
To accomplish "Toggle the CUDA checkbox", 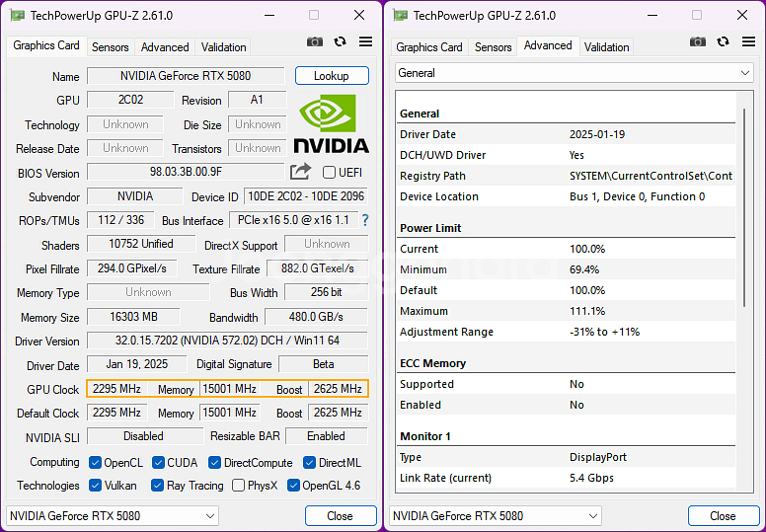I will [x=158, y=463].
